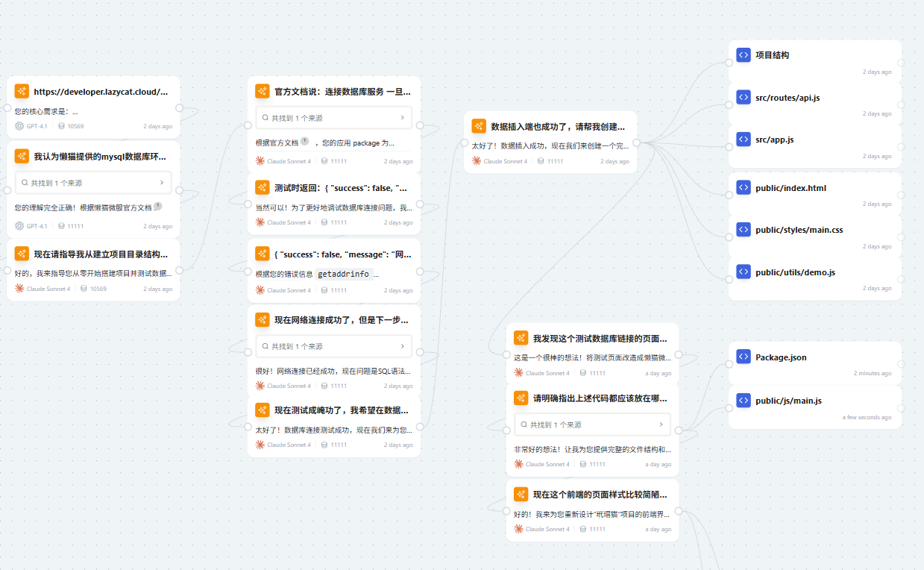Click '2 minutes ago' timestamp on Package.json
This screenshot has width=924, height=570.
click(873, 373)
